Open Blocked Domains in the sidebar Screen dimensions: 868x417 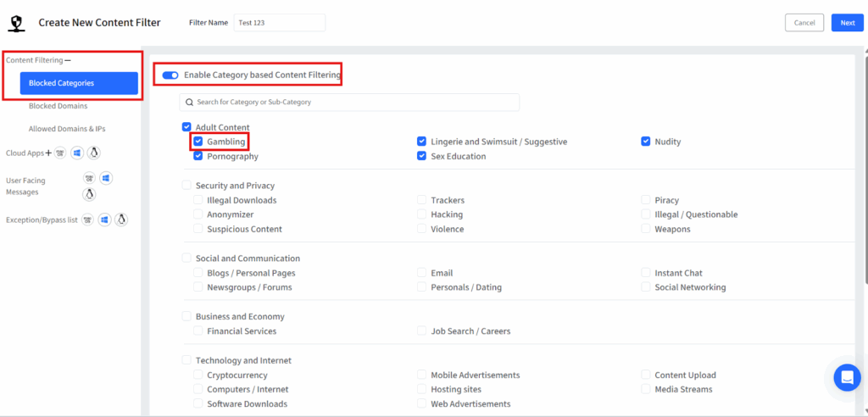(x=58, y=106)
